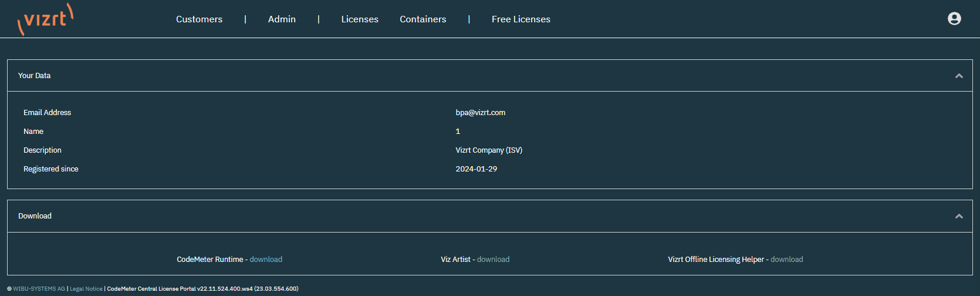
Task: Open the Legal Notice link
Action: pos(86,289)
